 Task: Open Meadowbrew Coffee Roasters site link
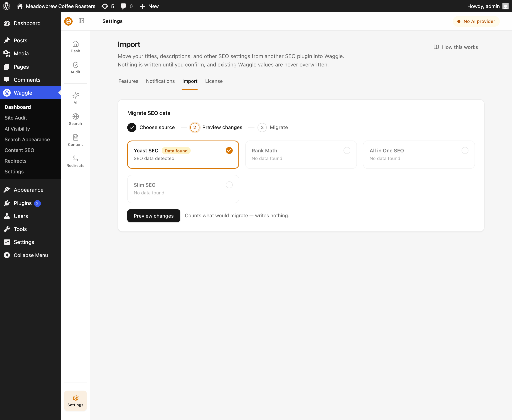tap(56, 6)
